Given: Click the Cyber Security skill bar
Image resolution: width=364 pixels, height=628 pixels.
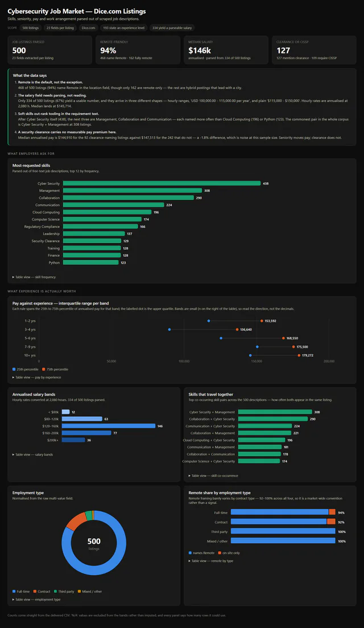Looking at the screenshot, I should pyautogui.click(x=162, y=183).
